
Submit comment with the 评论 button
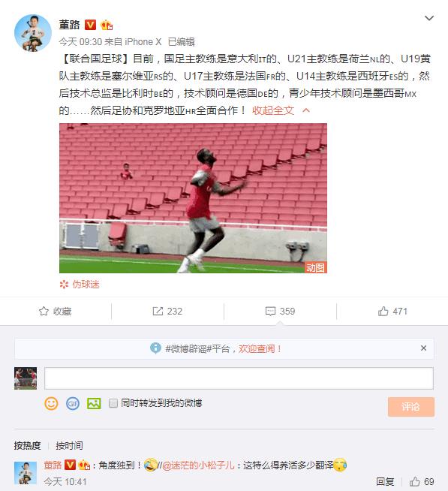click(x=411, y=407)
